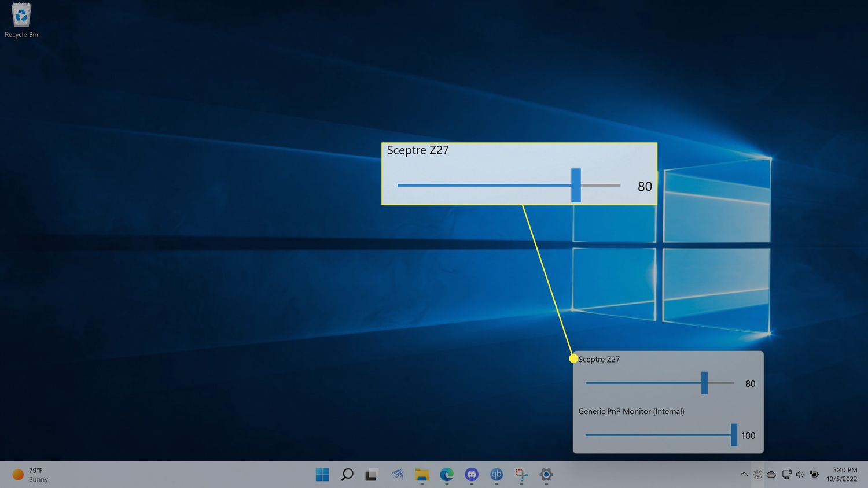The height and width of the screenshot is (488, 868).
Task: Click the brightness tray icon in system tray
Action: 757,475
